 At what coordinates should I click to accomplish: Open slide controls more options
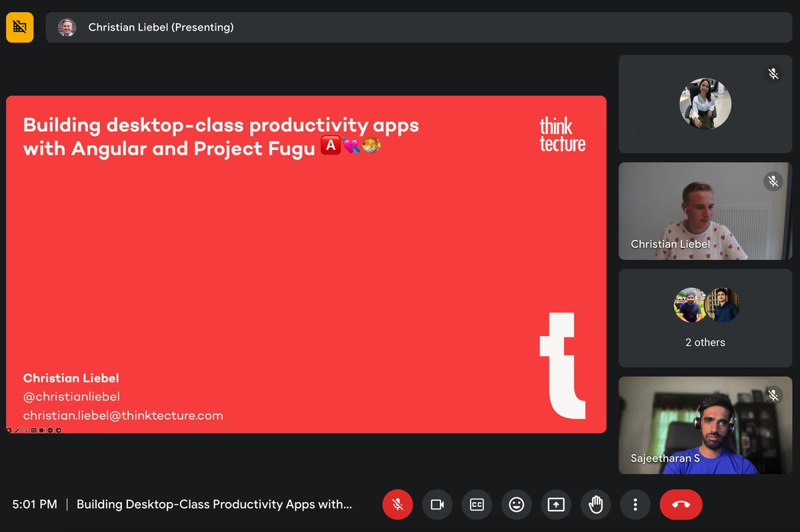50,430
